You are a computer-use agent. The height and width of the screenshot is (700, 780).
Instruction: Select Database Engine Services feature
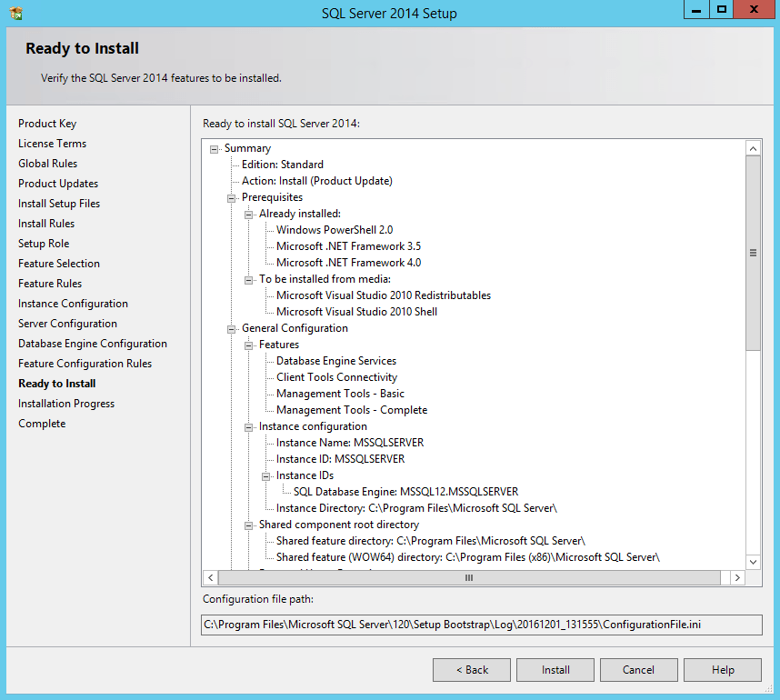click(336, 361)
